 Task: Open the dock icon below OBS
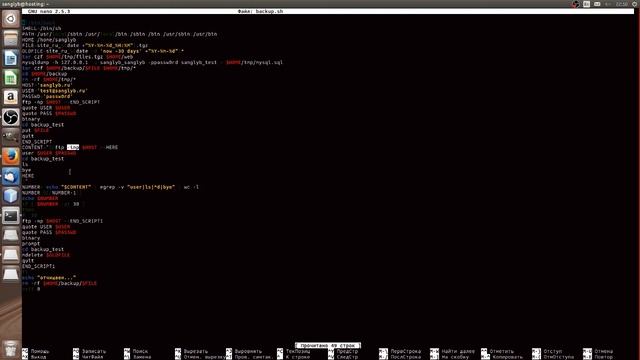point(11,137)
